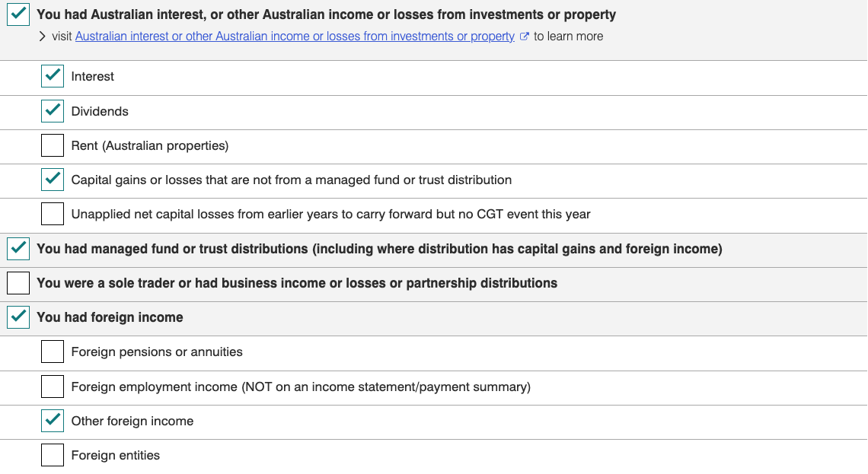Select Foreign employment income checkbox
868x474 pixels.
point(53,387)
